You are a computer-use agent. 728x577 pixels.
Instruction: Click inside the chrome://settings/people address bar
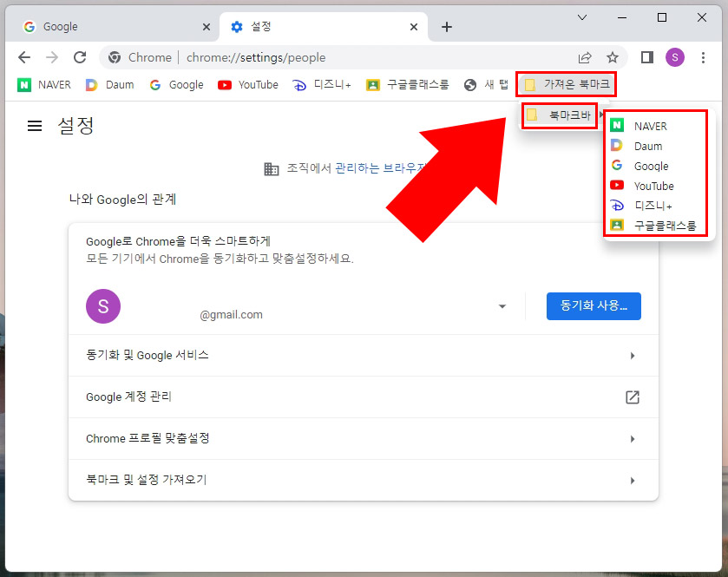click(260, 56)
